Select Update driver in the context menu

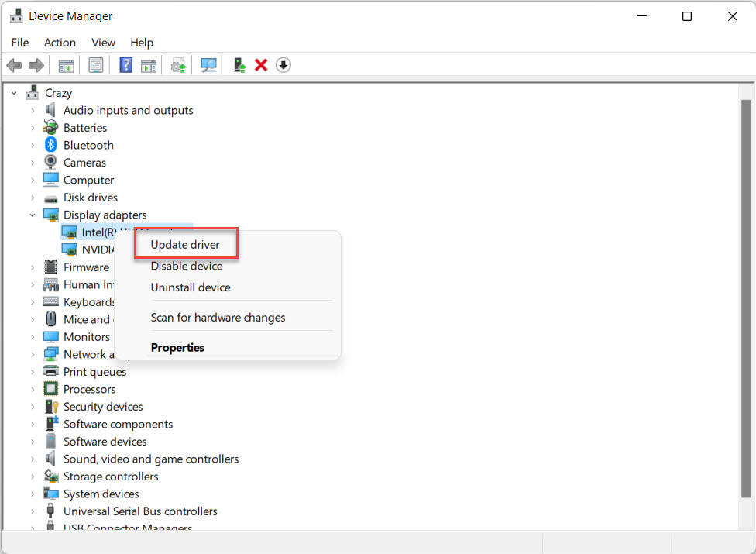pyautogui.click(x=185, y=245)
